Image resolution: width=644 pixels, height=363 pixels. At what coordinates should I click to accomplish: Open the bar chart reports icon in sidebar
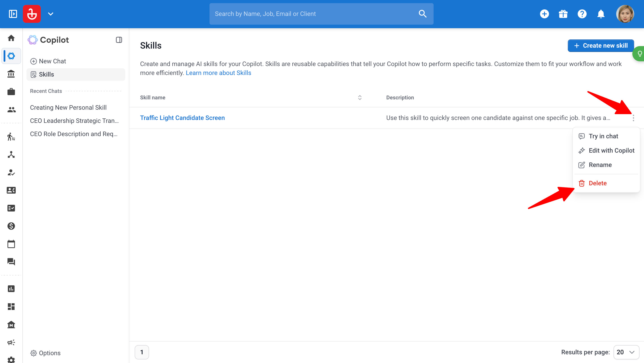tap(11, 289)
